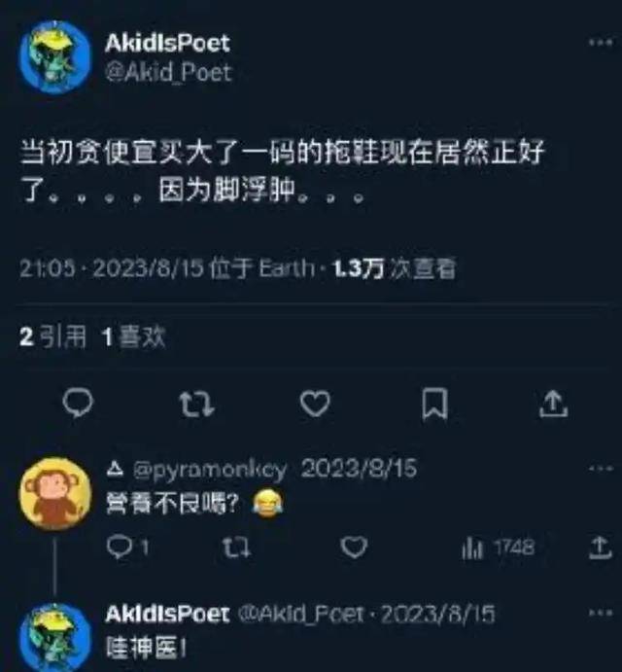Open the @Akid_Poet handle at top

[169, 72]
